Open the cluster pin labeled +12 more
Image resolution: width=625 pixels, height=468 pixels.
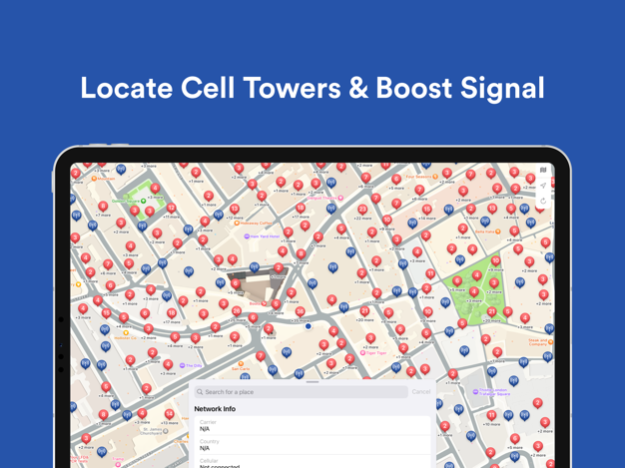(234, 208)
